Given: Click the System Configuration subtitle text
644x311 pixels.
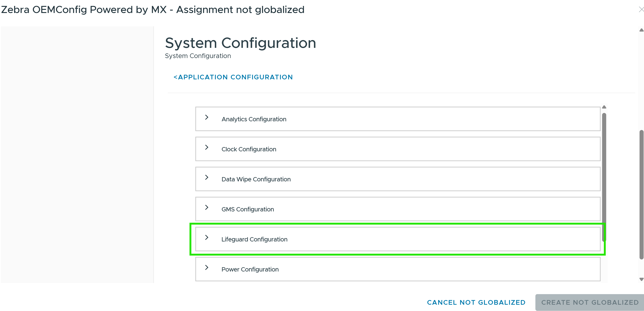Looking at the screenshot, I should [198, 56].
